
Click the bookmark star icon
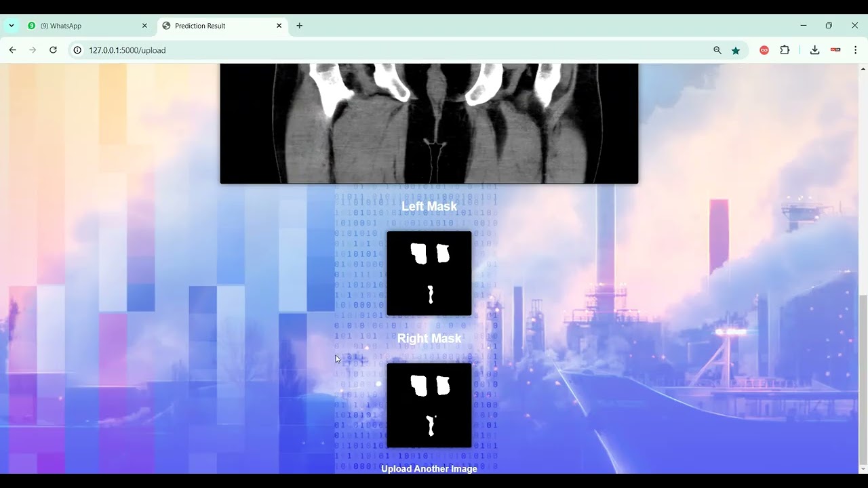tap(736, 50)
